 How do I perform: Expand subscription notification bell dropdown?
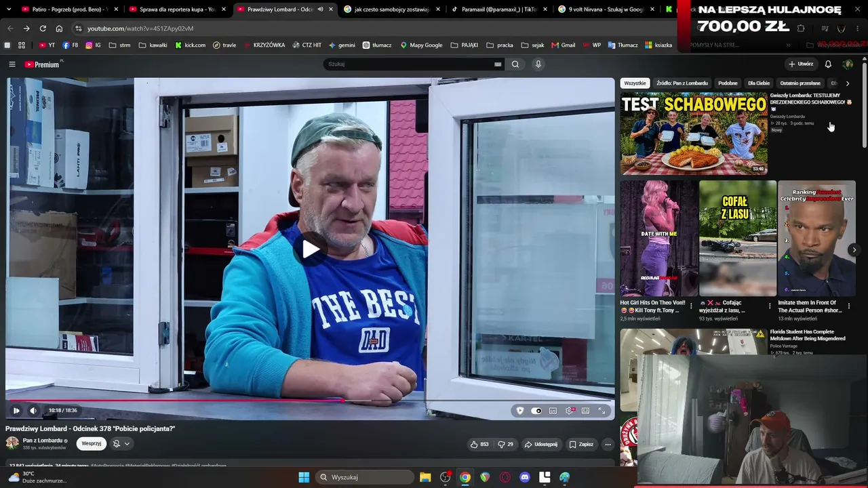pyautogui.click(x=121, y=444)
